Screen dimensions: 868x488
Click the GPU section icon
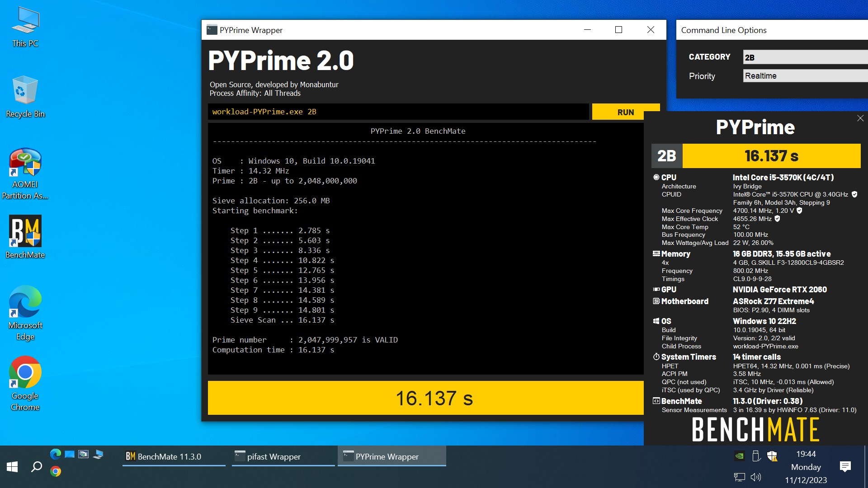click(656, 289)
